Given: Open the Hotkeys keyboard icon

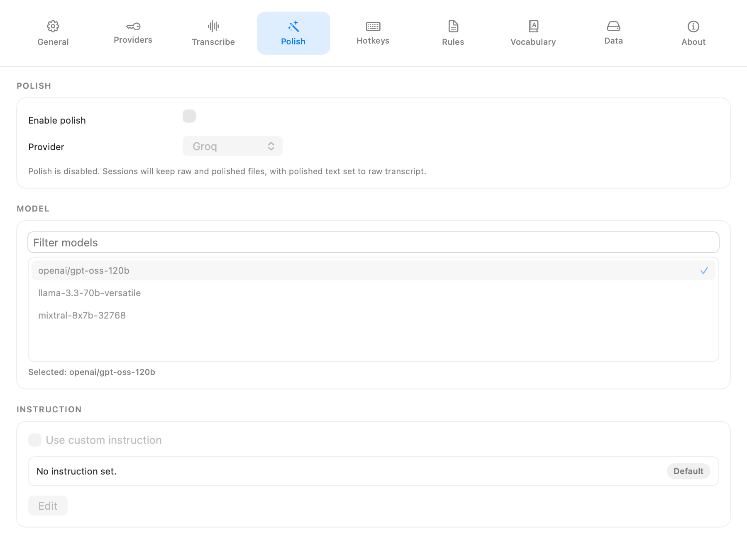Looking at the screenshot, I should [373, 27].
